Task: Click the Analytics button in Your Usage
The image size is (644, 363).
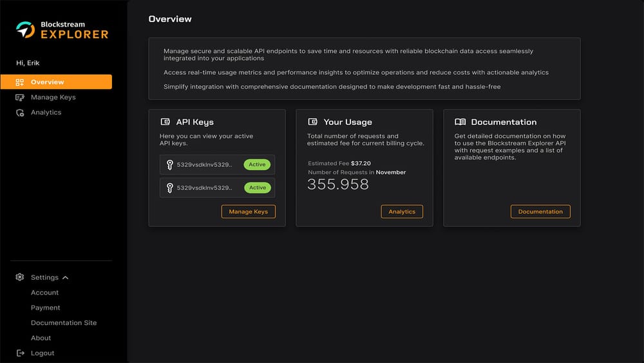Action: coord(402,211)
